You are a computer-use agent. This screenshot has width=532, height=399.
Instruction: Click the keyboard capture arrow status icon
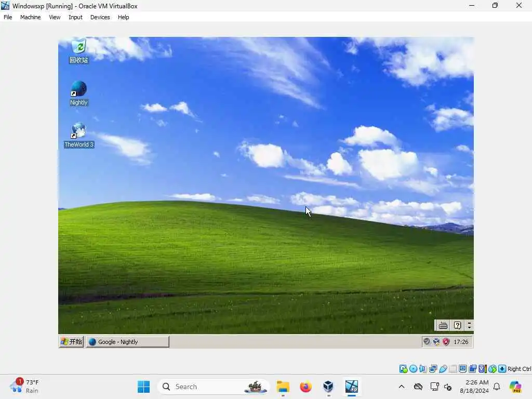502,369
